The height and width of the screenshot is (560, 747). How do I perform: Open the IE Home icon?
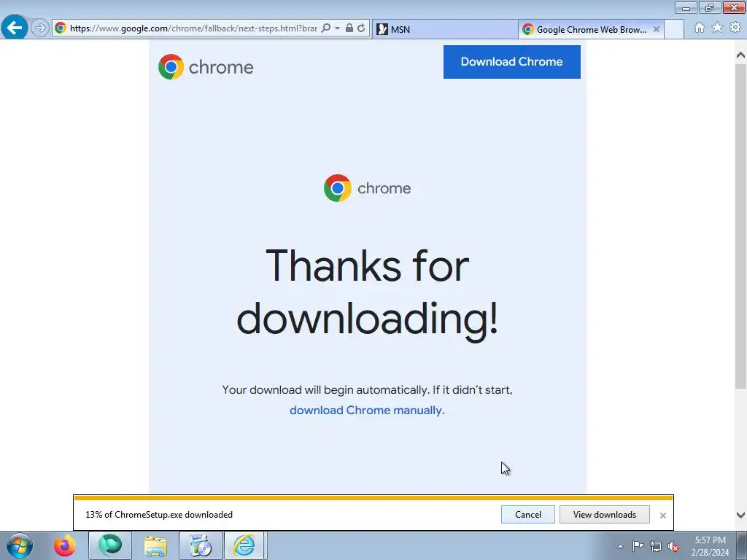pyautogui.click(x=700, y=28)
